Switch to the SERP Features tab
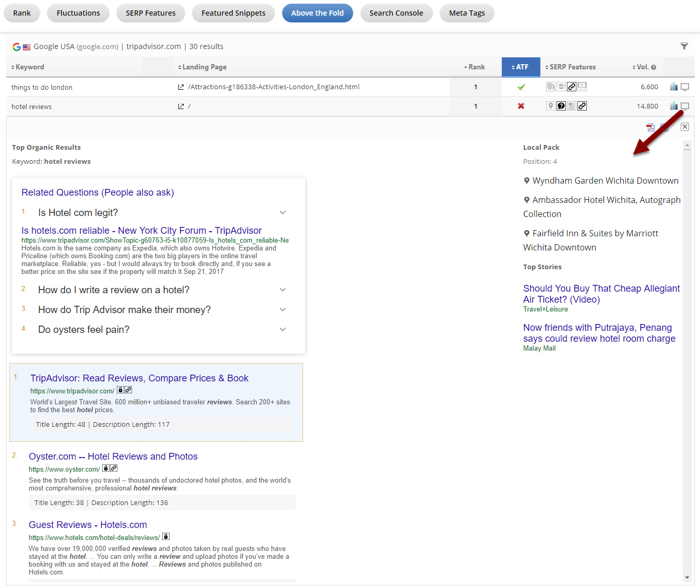 click(x=150, y=13)
